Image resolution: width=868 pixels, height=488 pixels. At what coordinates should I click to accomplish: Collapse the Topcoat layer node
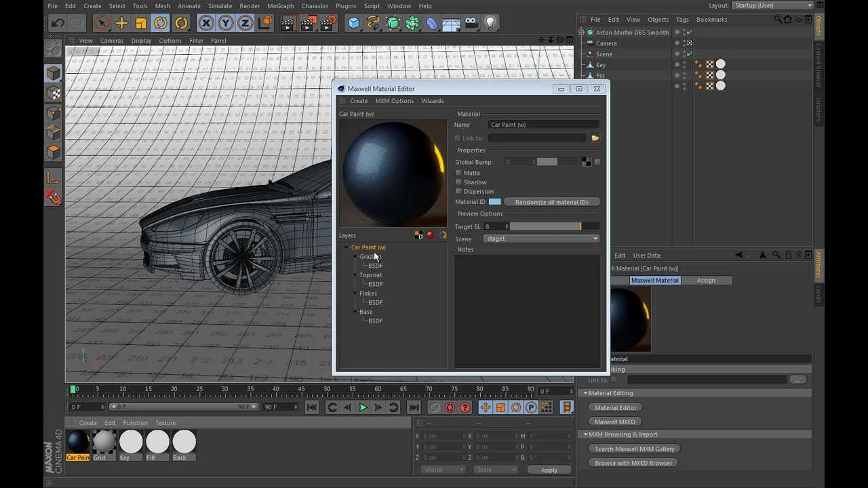click(x=355, y=275)
